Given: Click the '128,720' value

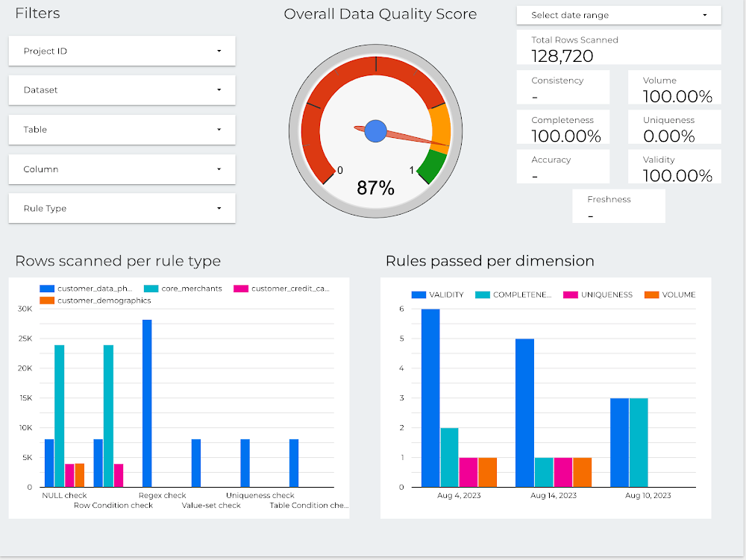Looking at the screenshot, I should tap(562, 56).
